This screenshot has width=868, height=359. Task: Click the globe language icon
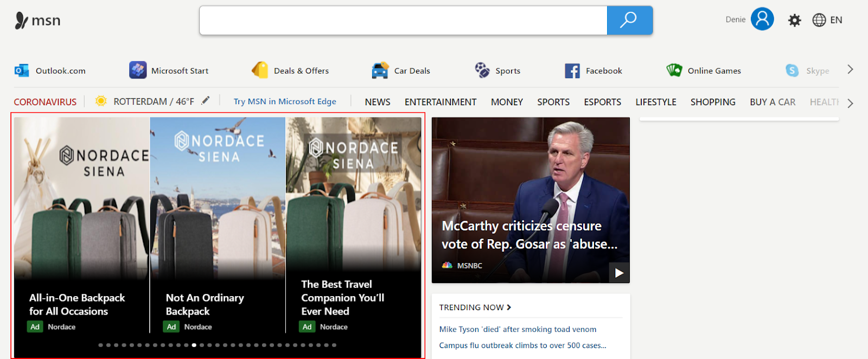pyautogui.click(x=819, y=20)
